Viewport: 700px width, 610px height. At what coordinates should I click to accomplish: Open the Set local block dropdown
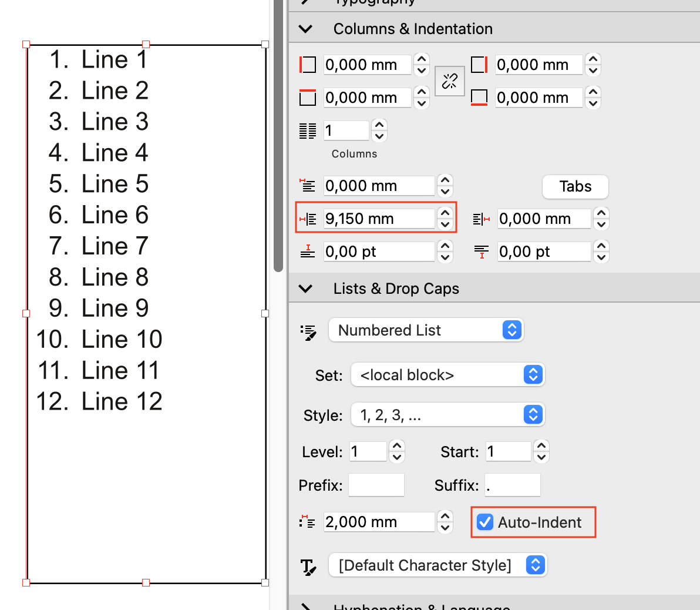coord(447,375)
